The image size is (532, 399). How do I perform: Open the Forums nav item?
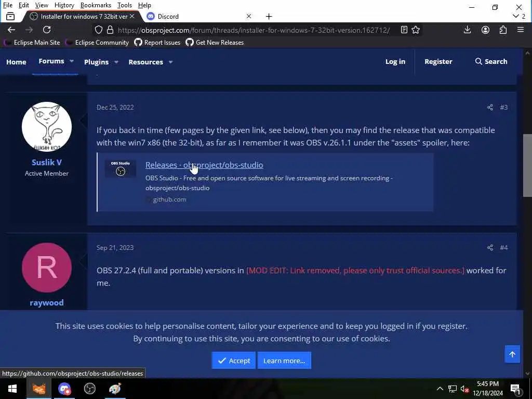51,61
